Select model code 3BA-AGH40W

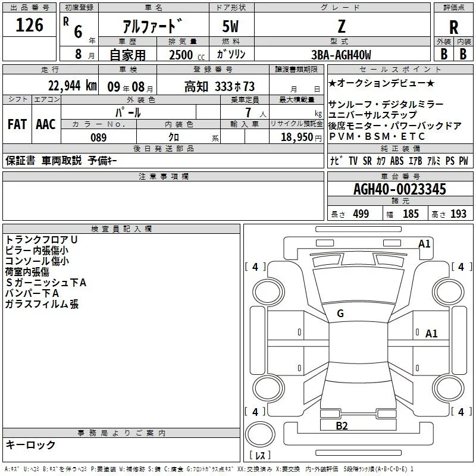click(341, 55)
